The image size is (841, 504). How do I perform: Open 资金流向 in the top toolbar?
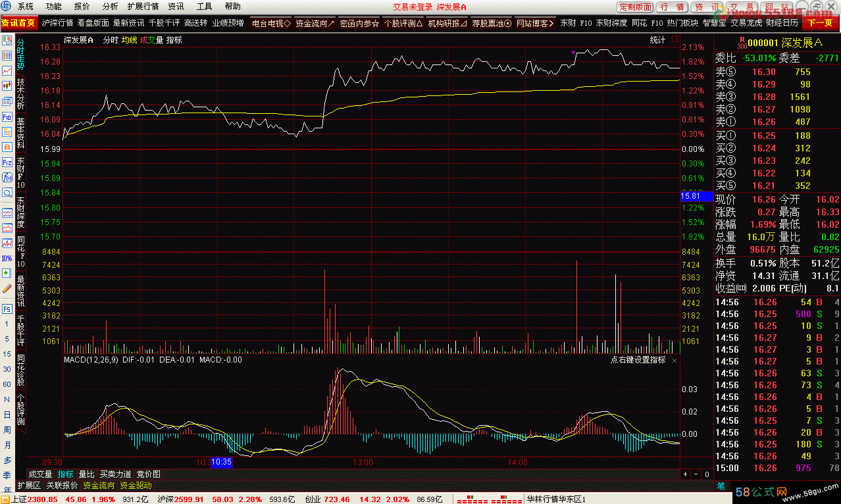pos(315,23)
